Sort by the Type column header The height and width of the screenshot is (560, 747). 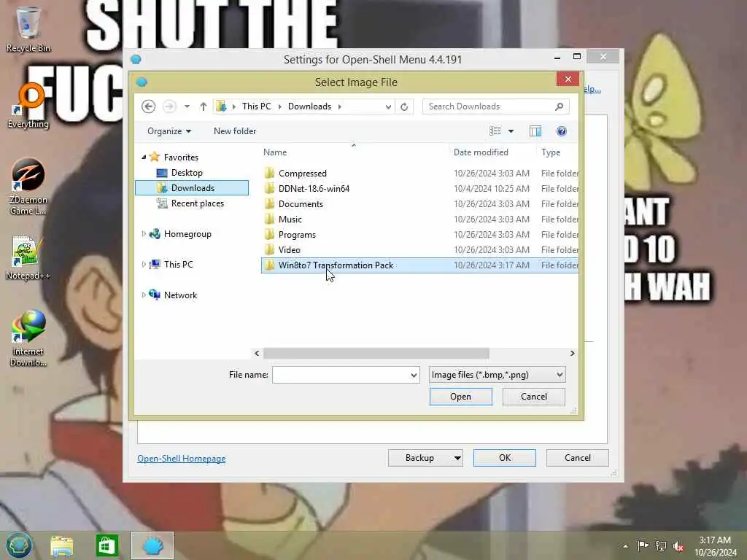[x=551, y=152]
